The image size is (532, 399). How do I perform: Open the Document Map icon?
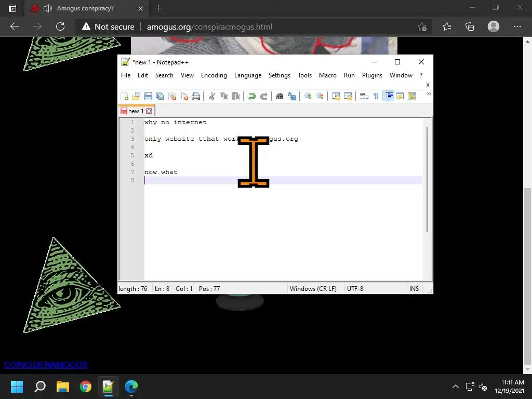pos(412,96)
